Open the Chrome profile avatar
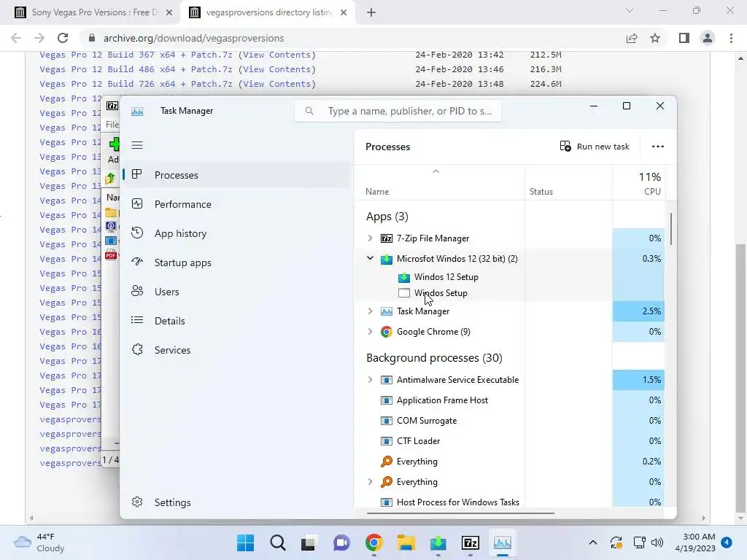 [708, 38]
